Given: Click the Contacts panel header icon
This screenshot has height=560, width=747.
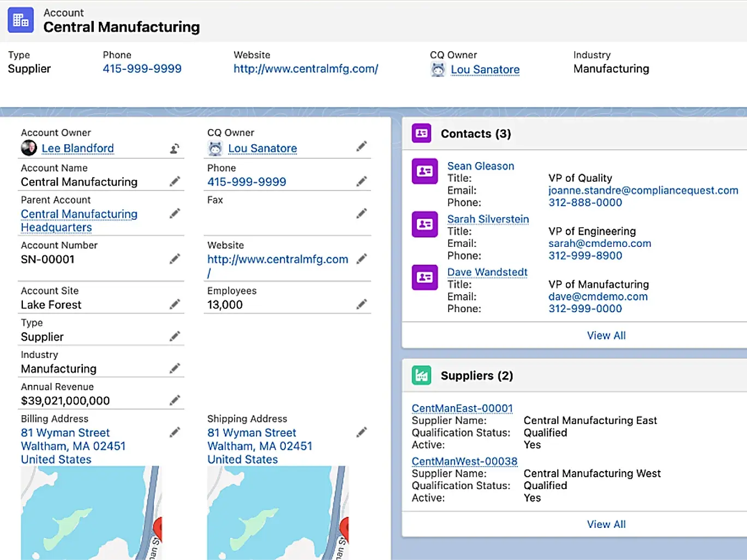Looking at the screenshot, I should (421, 133).
